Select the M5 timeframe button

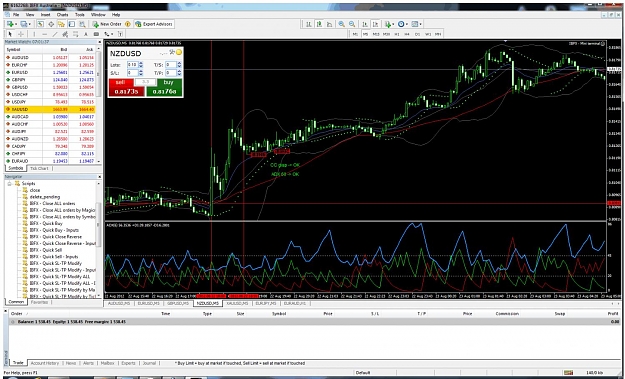coord(366,34)
